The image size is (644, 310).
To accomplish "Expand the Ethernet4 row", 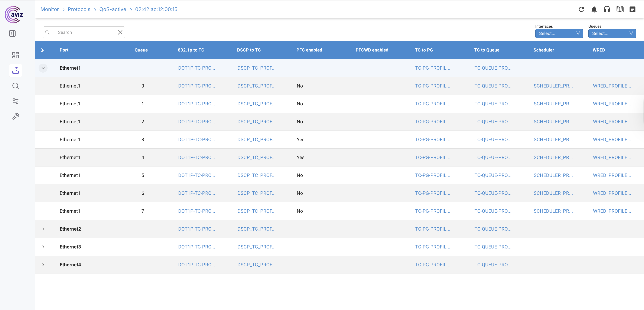I will click(x=43, y=265).
